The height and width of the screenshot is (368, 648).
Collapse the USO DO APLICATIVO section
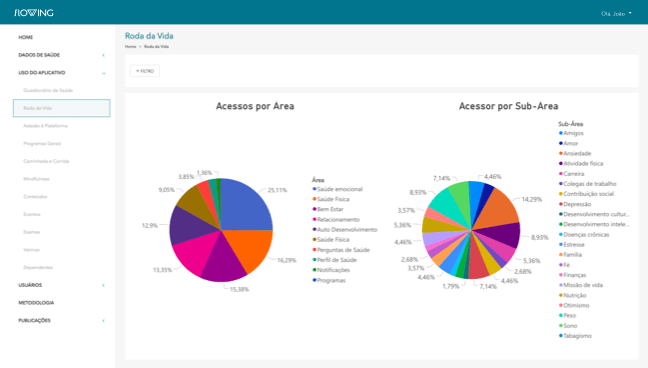[x=61, y=73]
